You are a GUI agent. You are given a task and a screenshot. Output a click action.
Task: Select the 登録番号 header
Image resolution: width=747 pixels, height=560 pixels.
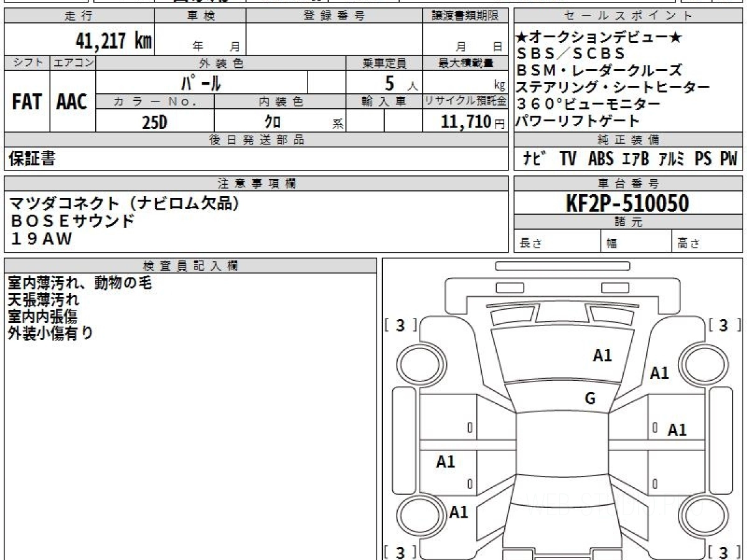(x=334, y=16)
